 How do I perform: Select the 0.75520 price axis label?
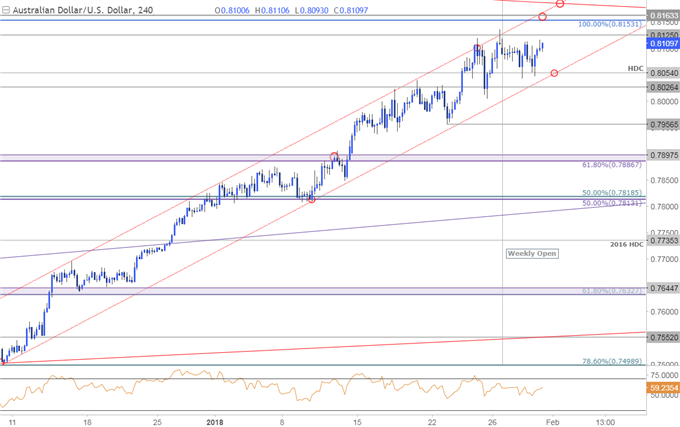(663, 337)
